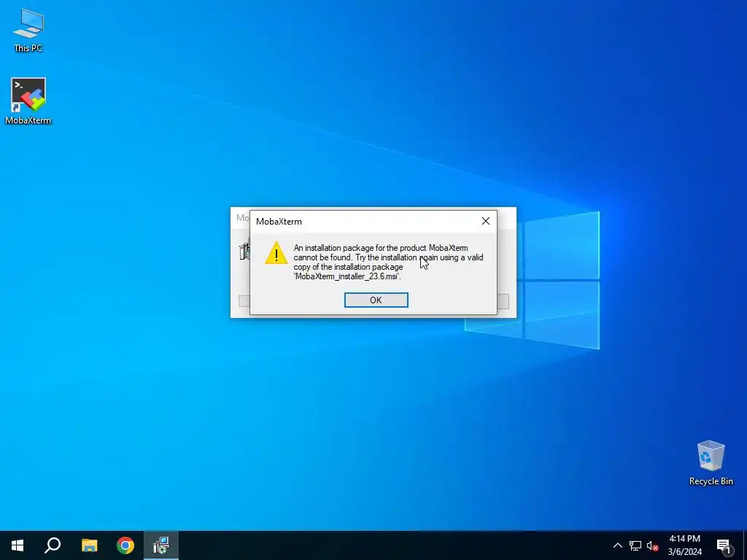747x560 pixels.
Task: Switch to Windows Installer taskbar item
Action: pyautogui.click(x=161, y=545)
